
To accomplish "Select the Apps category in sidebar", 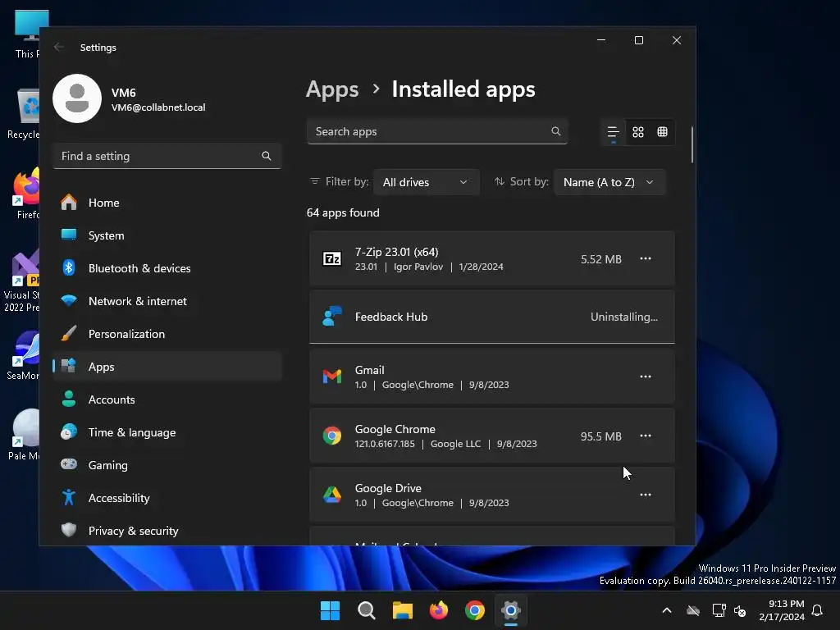I will [x=167, y=367].
